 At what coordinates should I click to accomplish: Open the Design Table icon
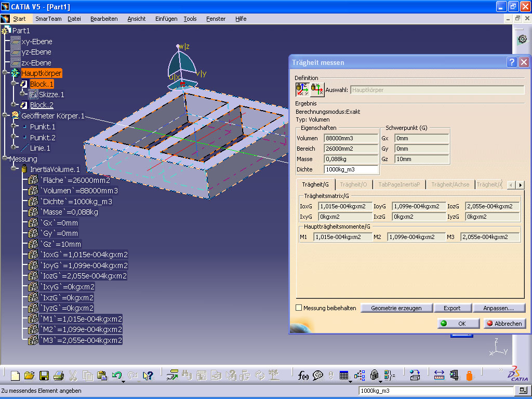344,375
